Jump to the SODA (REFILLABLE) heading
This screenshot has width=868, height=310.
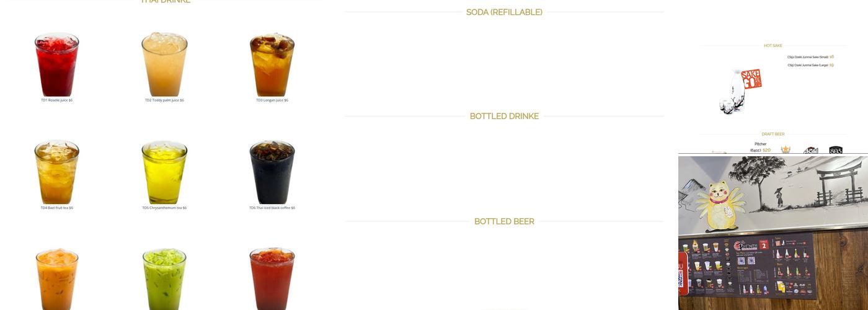(x=504, y=12)
